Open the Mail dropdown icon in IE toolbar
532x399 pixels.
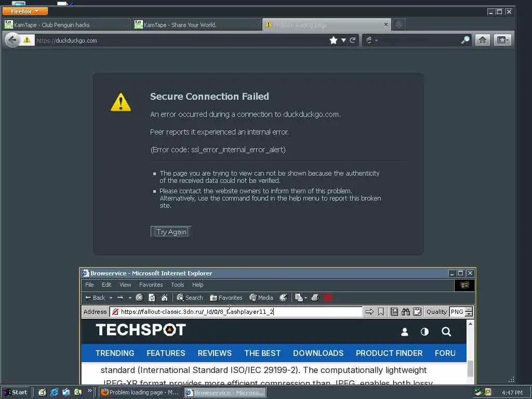(x=301, y=298)
